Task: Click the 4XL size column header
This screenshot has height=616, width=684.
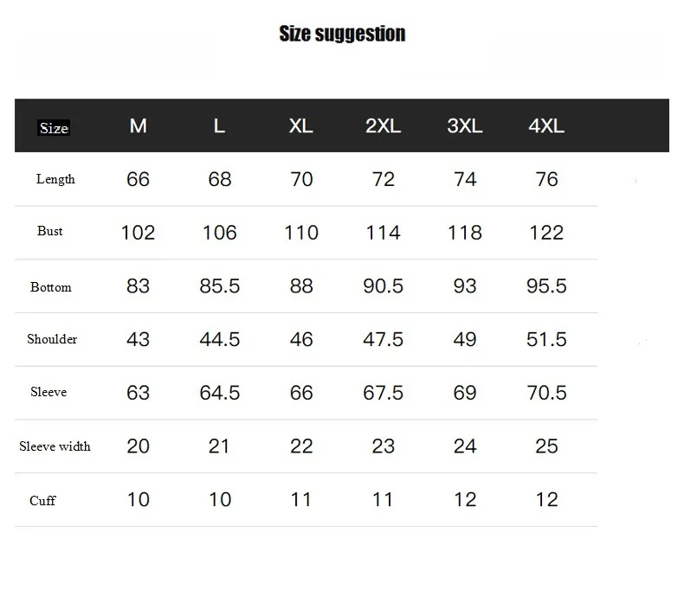Action: click(546, 126)
